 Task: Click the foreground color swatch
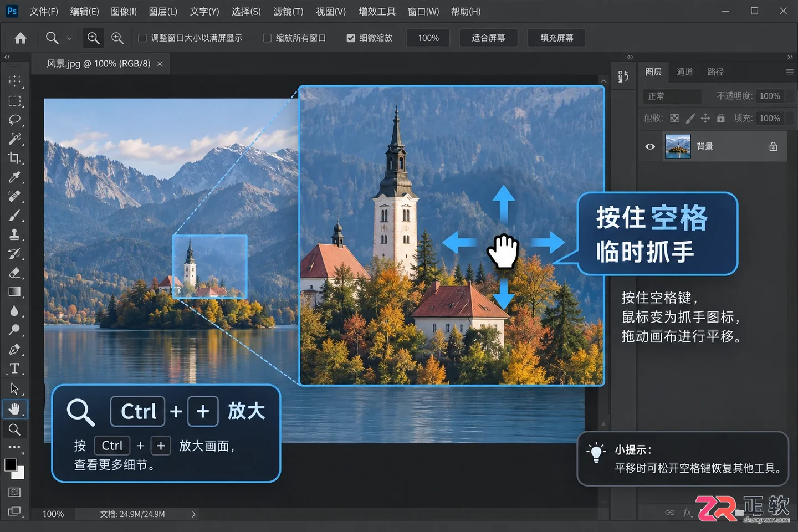tap(11, 465)
